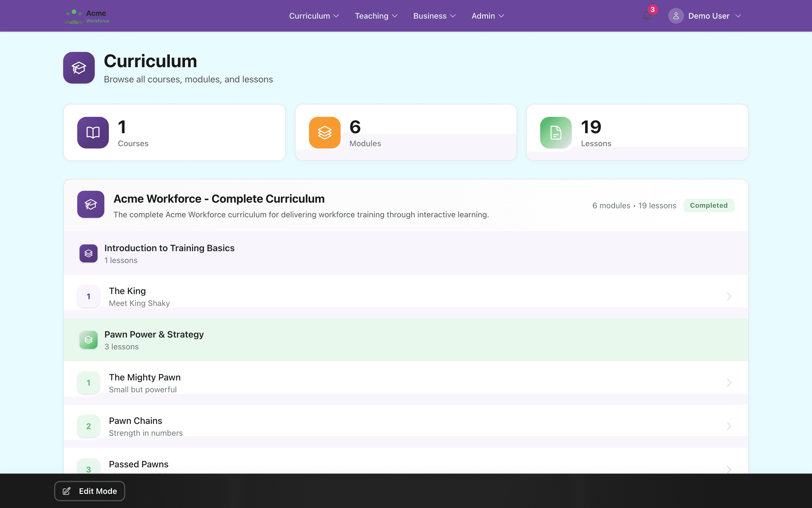The width and height of the screenshot is (812, 508).
Task: Open the Demo User account menu
Action: click(704, 16)
